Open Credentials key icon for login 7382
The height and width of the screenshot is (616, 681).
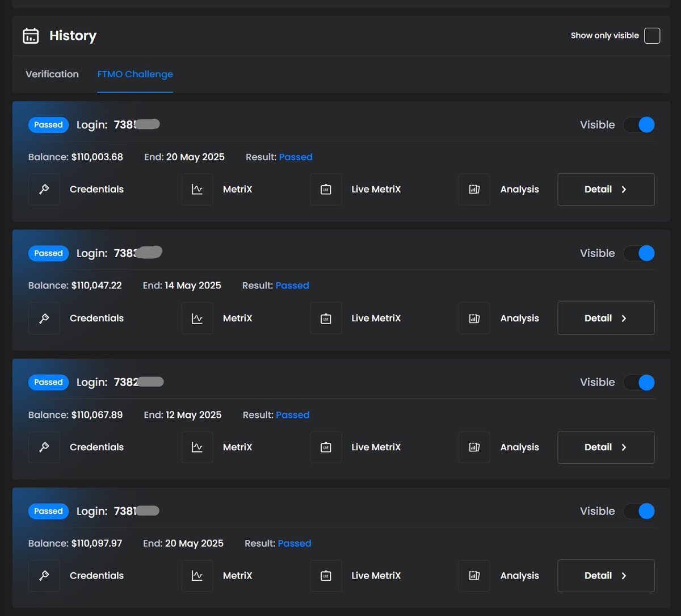44,447
